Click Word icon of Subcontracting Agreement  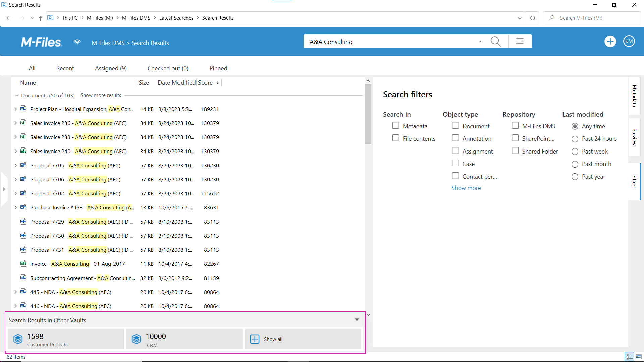click(x=23, y=278)
